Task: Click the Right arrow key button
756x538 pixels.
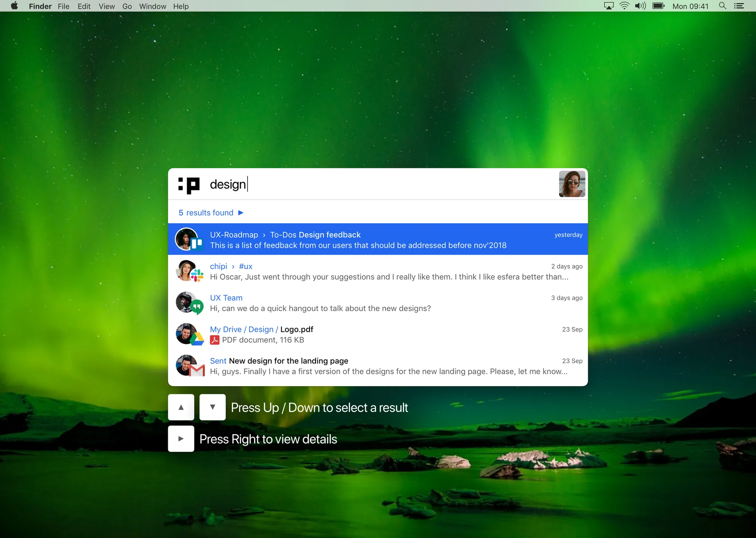Action: click(181, 438)
